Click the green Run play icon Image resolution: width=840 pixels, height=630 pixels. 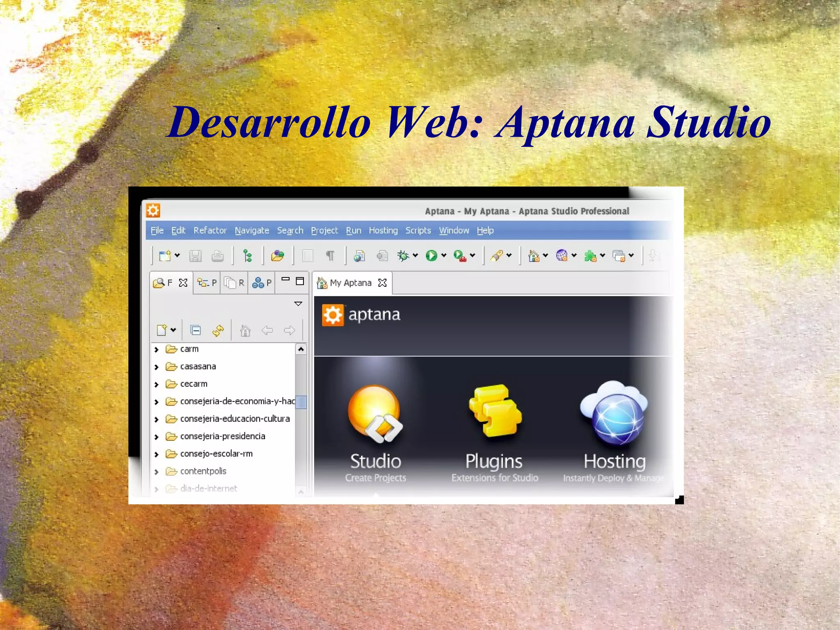point(431,256)
